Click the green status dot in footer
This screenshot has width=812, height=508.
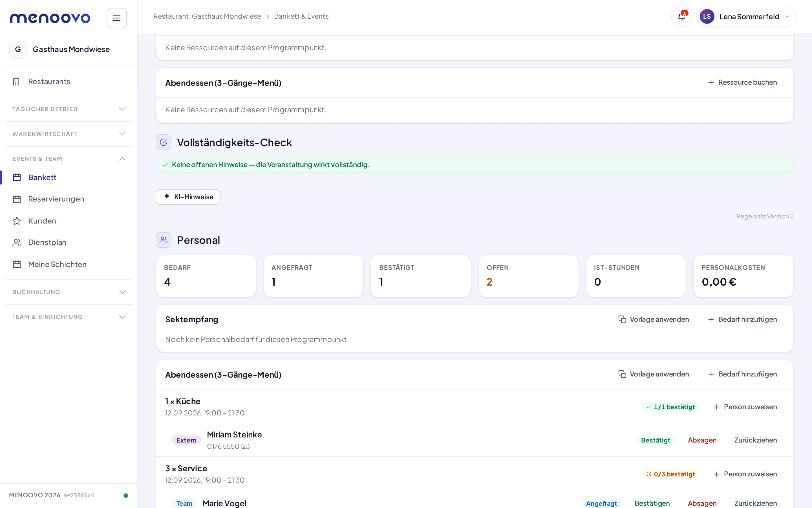coord(125,495)
